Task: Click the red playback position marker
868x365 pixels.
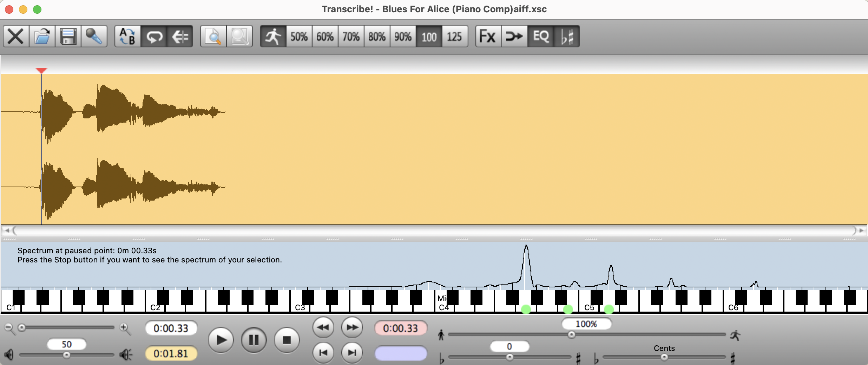Action: coord(41,71)
